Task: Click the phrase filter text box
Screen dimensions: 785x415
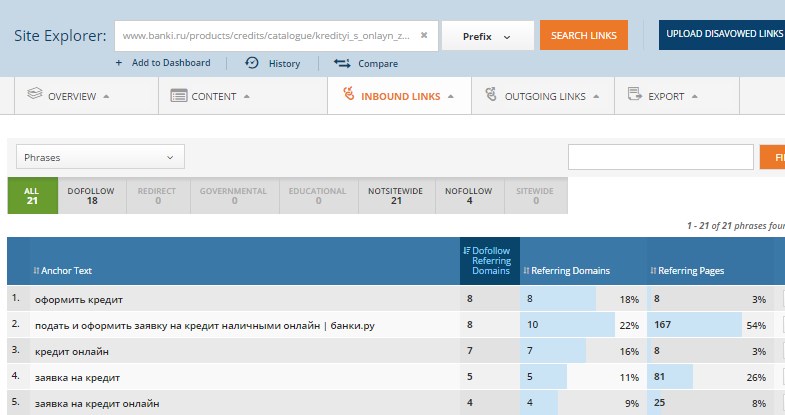Action: (660, 157)
